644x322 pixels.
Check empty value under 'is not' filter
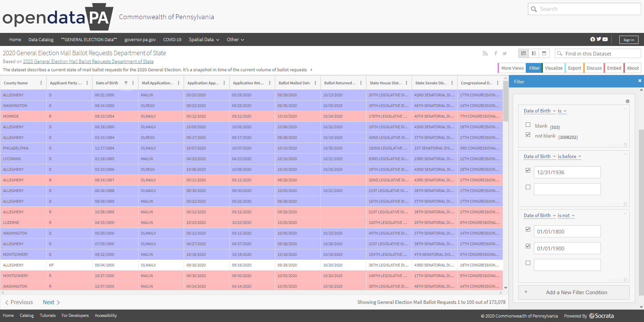click(x=528, y=263)
